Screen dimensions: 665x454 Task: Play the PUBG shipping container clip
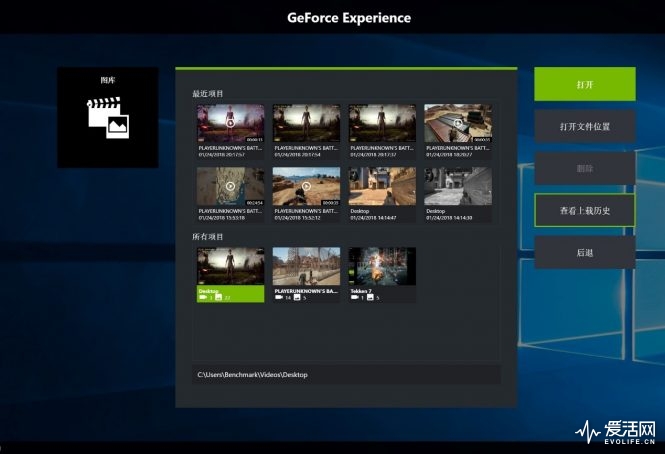click(458, 123)
